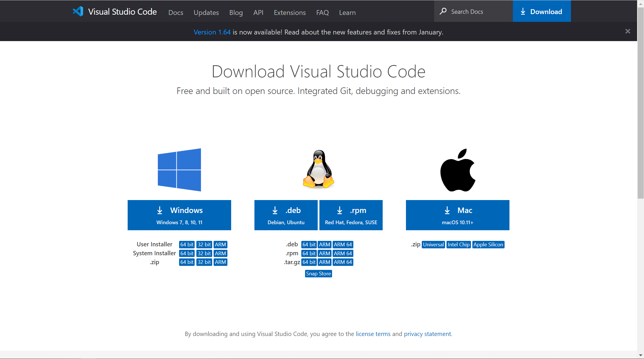Expand the Docs navigation menu item
644x359 pixels.
tap(175, 12)
